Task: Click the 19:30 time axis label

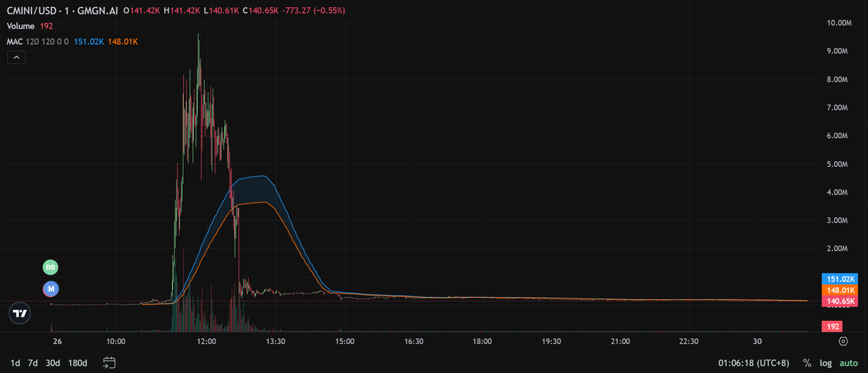Action: (551, 341)
